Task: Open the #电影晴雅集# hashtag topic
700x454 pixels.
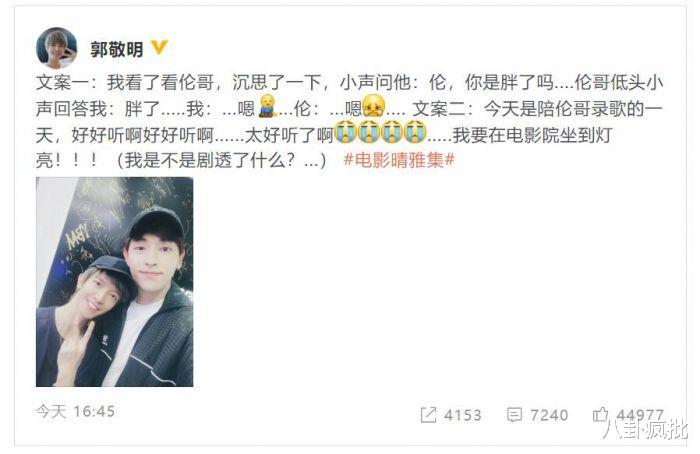Action: point(399,159)
